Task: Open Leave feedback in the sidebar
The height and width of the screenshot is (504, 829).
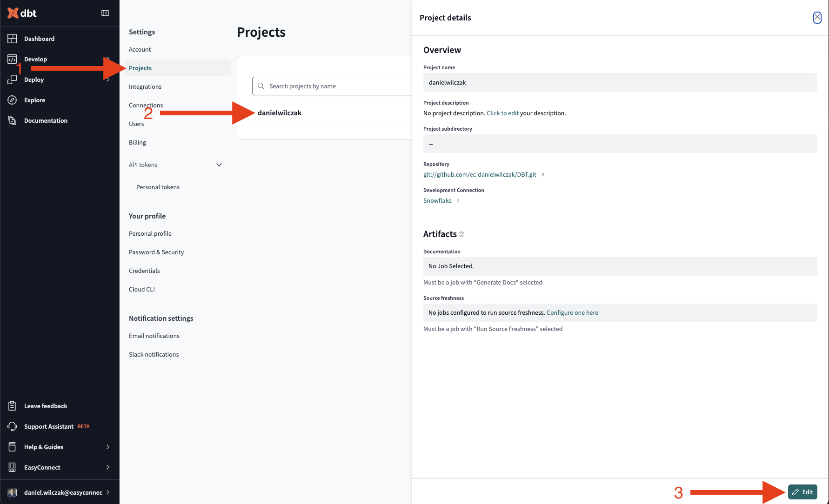Action: 46,406
